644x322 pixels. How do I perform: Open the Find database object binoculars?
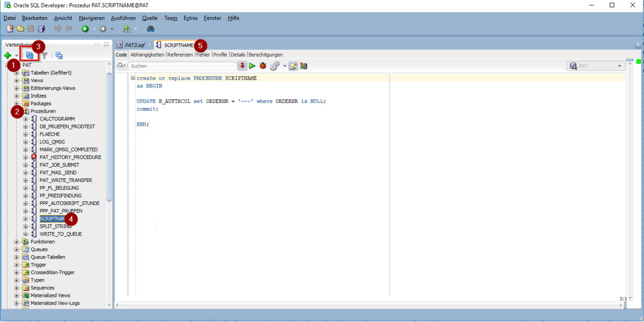[150, 29]
